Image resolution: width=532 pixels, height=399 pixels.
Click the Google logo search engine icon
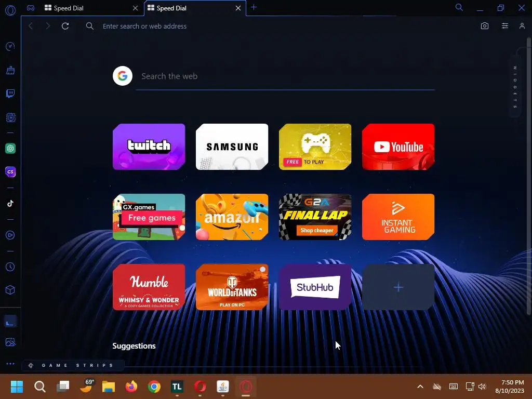click(123, 76)
